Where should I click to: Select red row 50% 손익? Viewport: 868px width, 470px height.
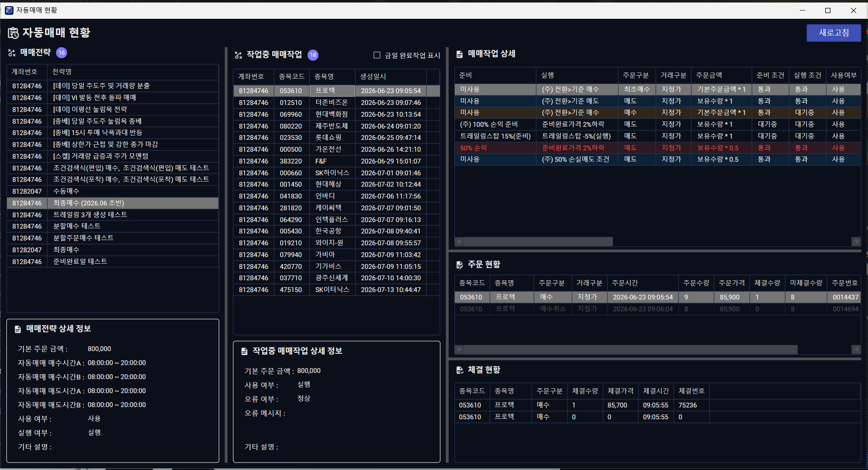657,148
